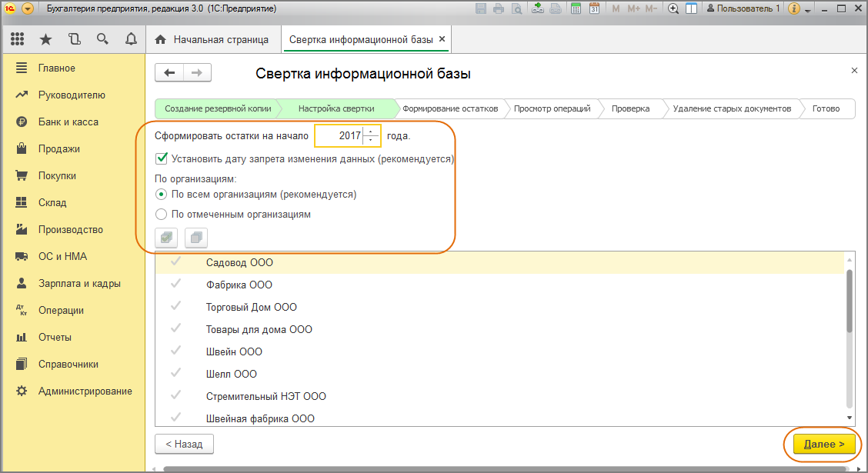The height and width of the screenshot is (473, 868).
Task: Open the calculator icon in the title bar
Action: [x=576, y=8]
